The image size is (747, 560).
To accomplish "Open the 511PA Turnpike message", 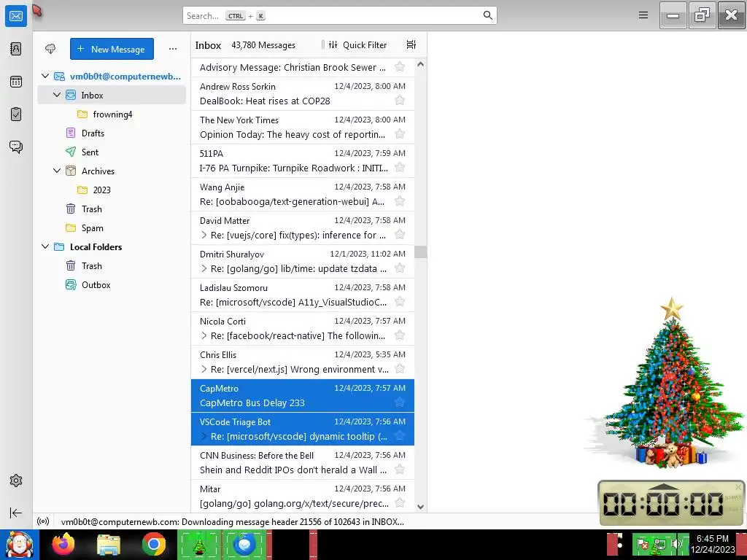I will tap(303, 161).
